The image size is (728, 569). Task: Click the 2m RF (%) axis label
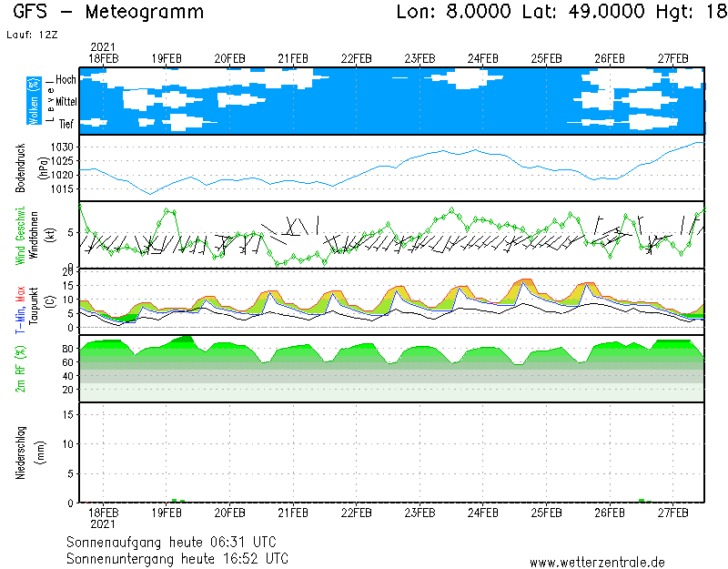(x=20, y=369)
